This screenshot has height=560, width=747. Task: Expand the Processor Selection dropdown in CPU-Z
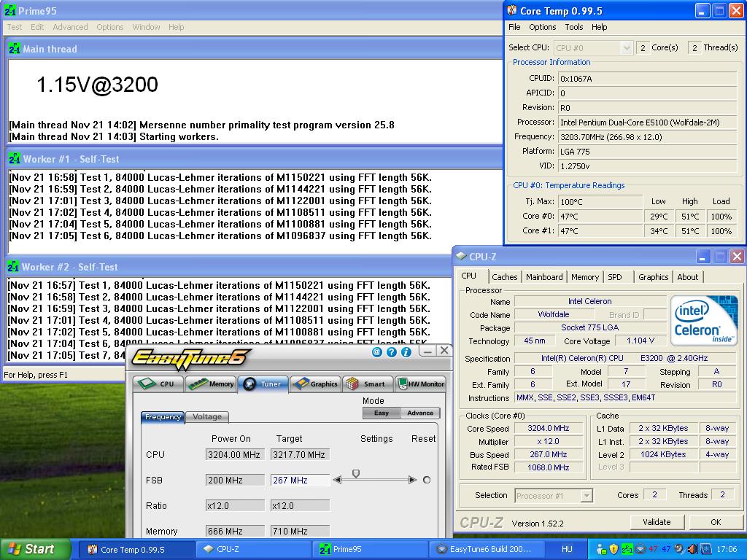click(587, 496)
